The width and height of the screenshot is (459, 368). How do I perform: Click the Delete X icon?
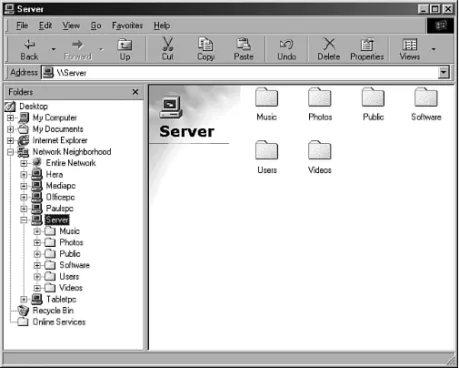pyautogui.click(x=329, y=44)
